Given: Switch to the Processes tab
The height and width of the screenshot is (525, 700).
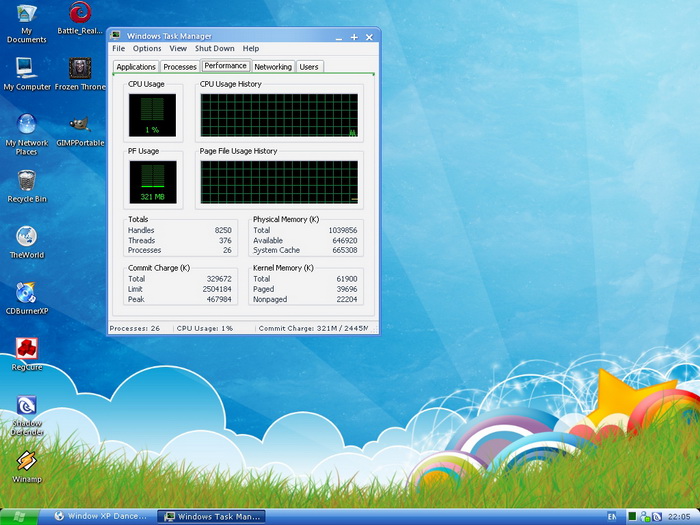Looking at the screenshot, I should point(179,67).
